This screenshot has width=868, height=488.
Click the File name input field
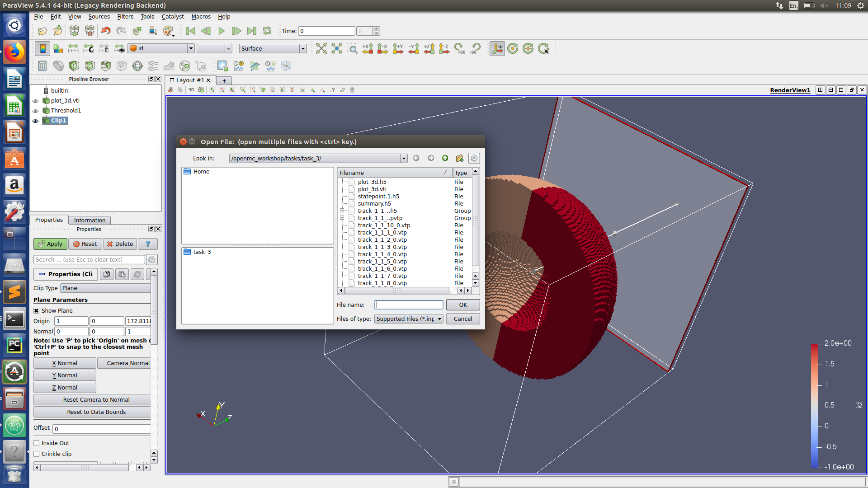point(409,305)
